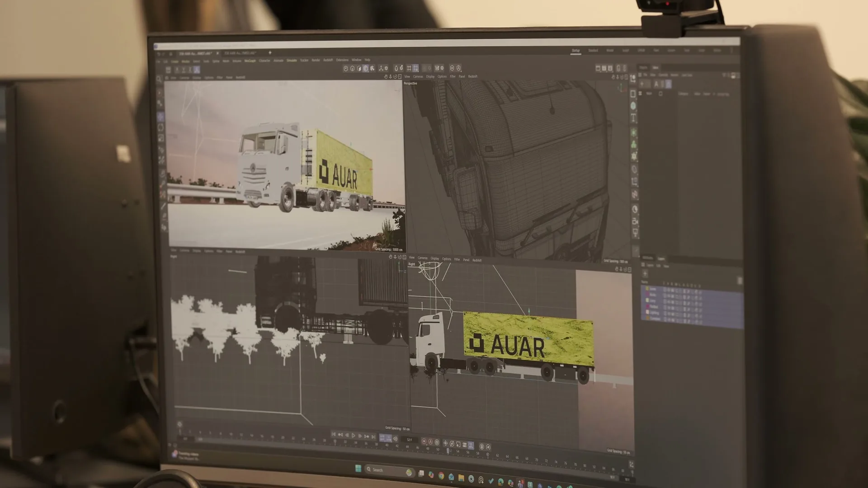Add a new document with the plus tab
This screenshot has height=488, width=868.
tap(270, 53)
